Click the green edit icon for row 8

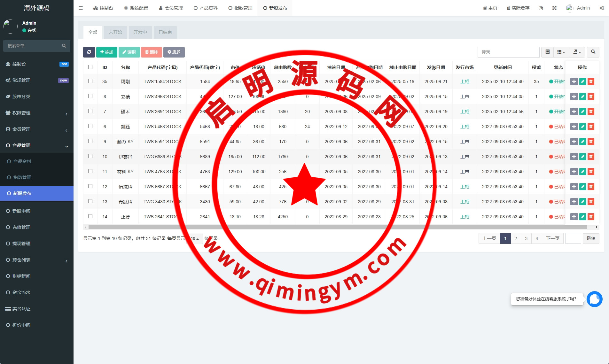[582, 97]
